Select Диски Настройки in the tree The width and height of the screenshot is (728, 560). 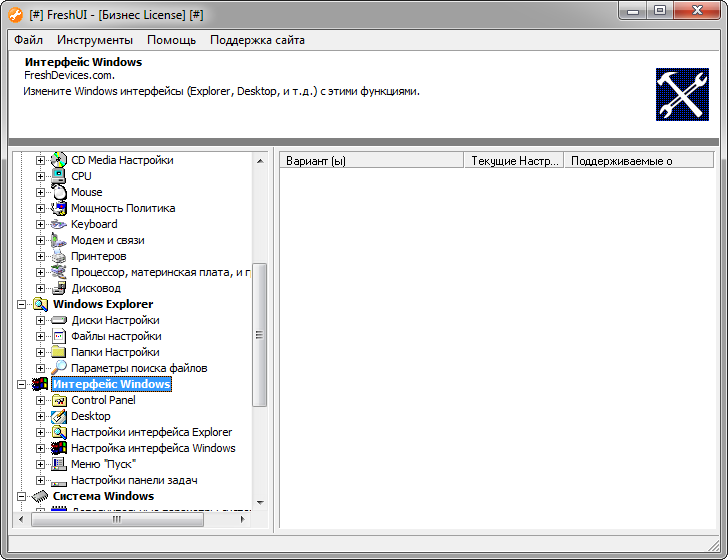pyautogui.click(x=115, y=320)
